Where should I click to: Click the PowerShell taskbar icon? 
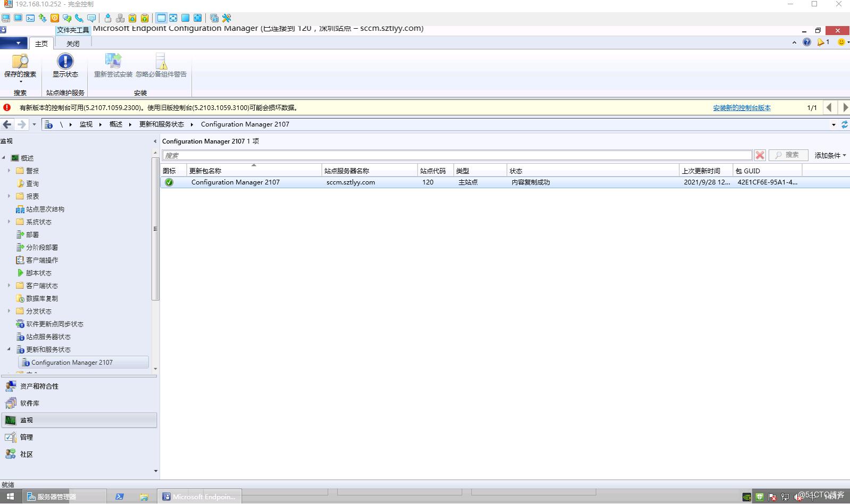pyautogui.click(x=120, y=497)
